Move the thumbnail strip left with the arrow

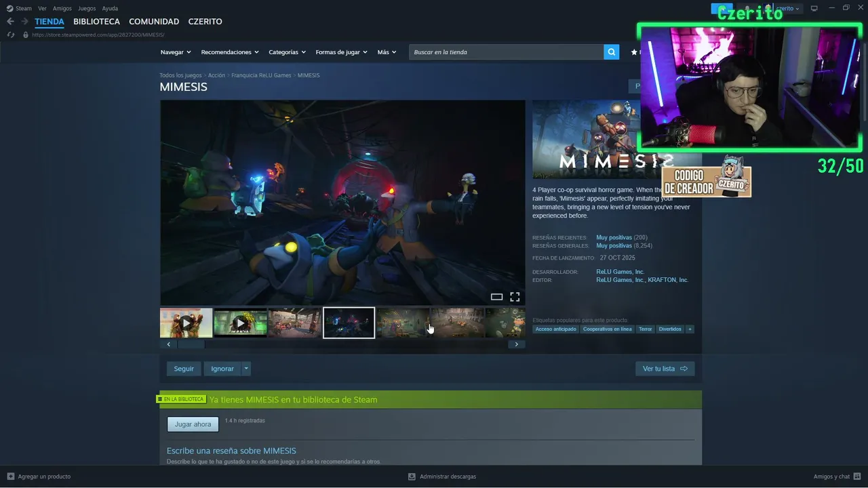point(169,344)
